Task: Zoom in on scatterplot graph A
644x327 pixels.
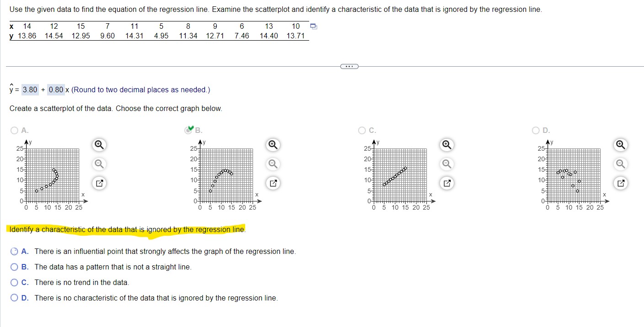Action: [98, 144]
